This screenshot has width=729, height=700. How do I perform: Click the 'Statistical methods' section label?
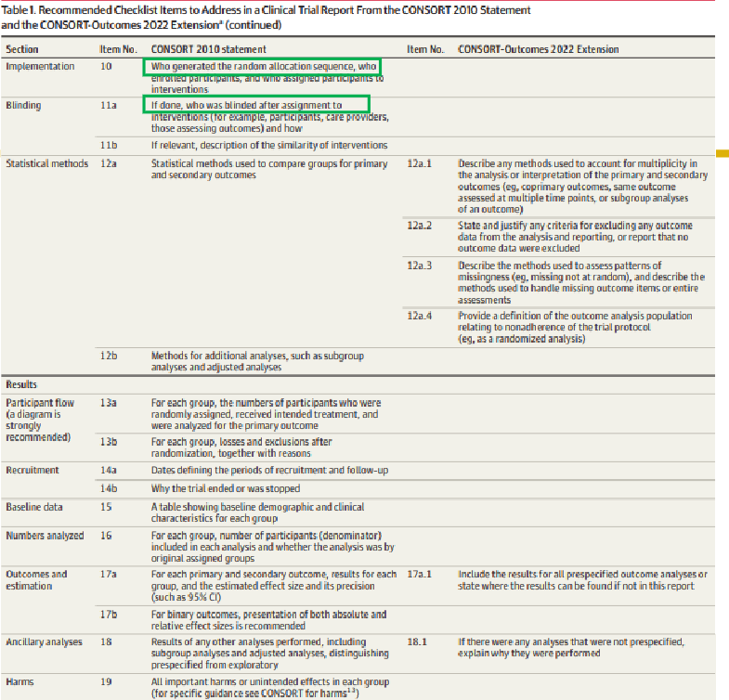(x=47, y=163)
